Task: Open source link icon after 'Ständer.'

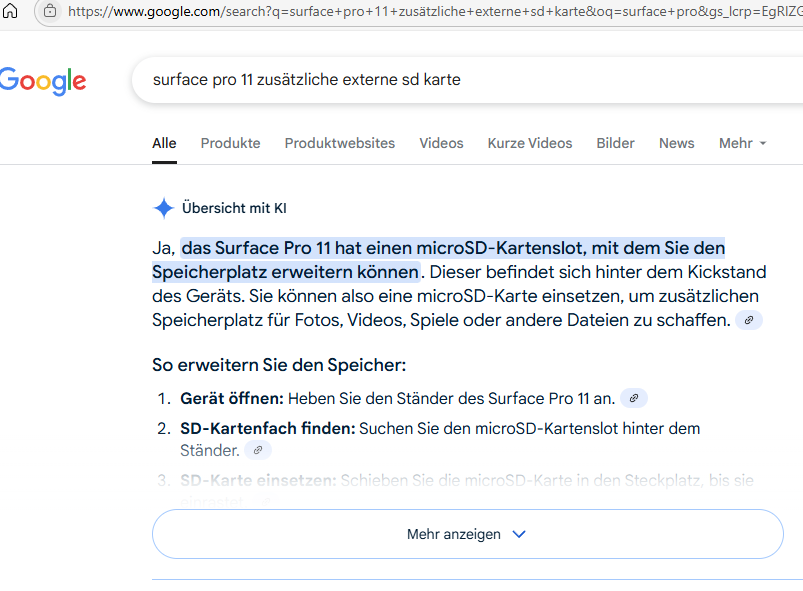Action: pyautogui.click(x=258, y=450)
